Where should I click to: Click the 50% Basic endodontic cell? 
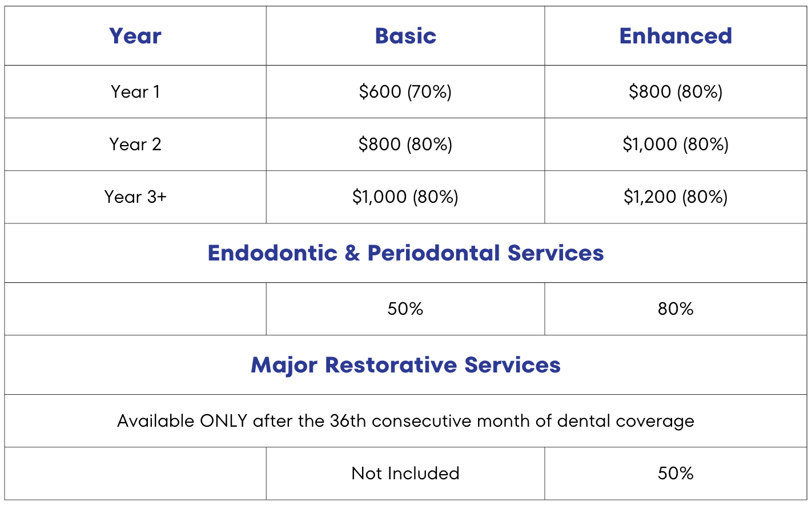pyautogui.click(x=405, y=308)
